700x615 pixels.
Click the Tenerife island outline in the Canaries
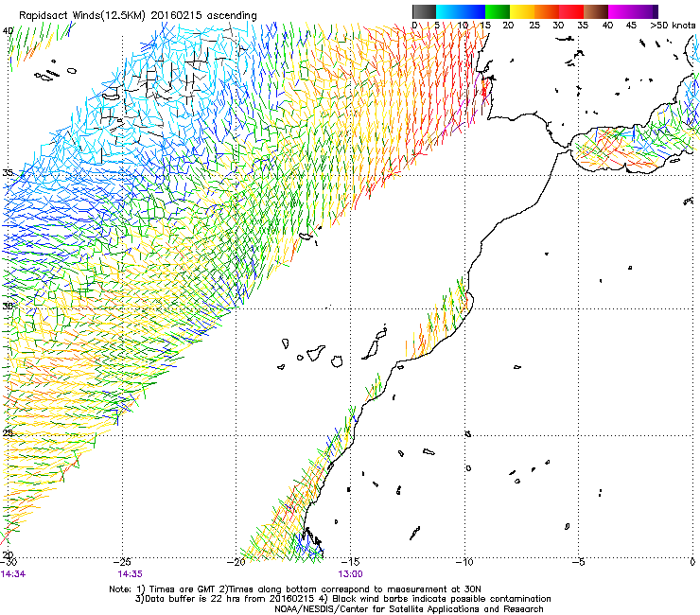[x=316, y=352]
